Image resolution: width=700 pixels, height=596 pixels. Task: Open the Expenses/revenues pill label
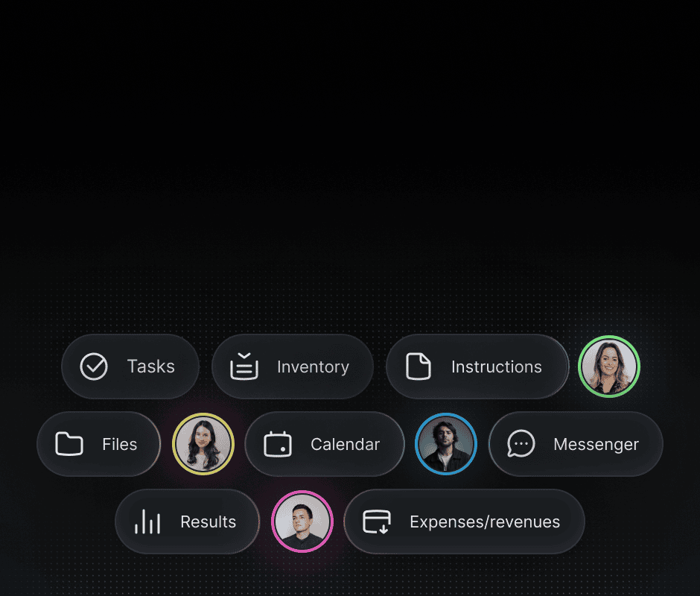485,521
